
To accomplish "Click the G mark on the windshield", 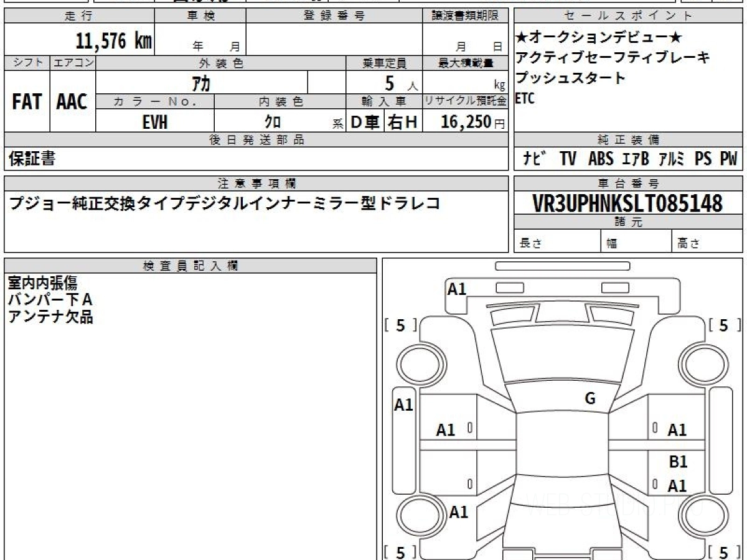I will [x=590, y=399].
